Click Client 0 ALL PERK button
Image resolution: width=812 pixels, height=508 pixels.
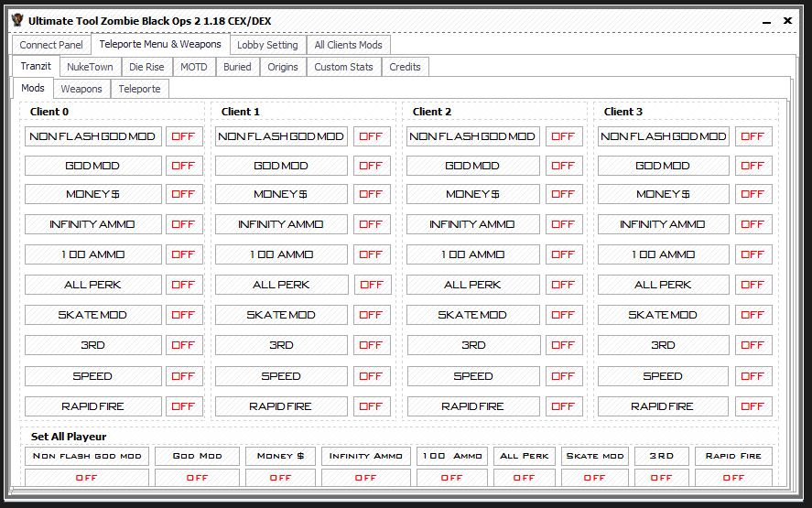click(92, 285)
